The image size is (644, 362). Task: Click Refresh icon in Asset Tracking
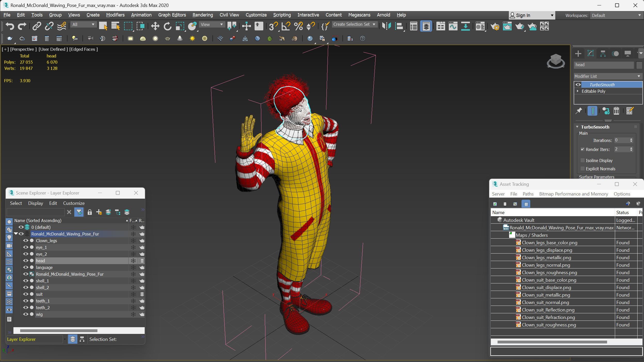coord(495,204)
